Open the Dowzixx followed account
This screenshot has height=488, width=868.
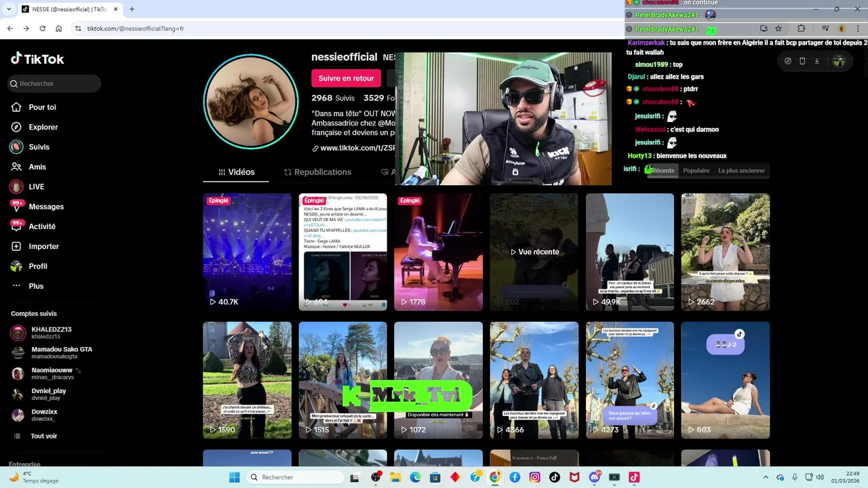(x=36, y=415)
